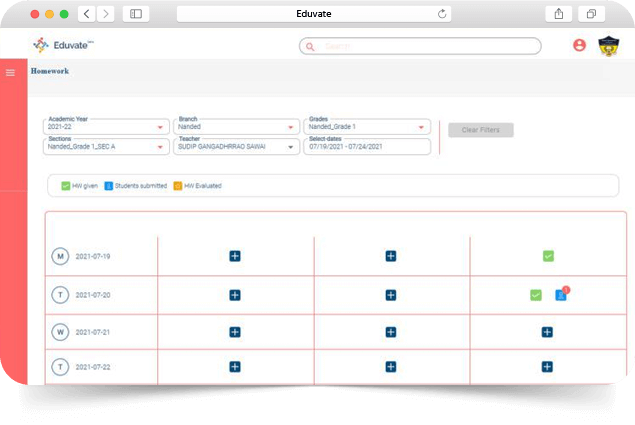This screenshot has height=425, width=635.
Task: Add homework for 2021-07-19 second column
Action: 391,256
